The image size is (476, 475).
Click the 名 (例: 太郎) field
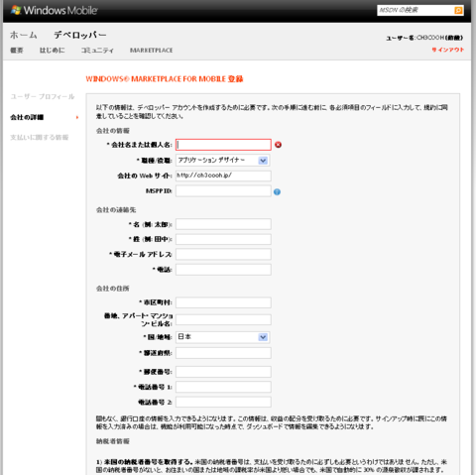[x=223, y=224]
